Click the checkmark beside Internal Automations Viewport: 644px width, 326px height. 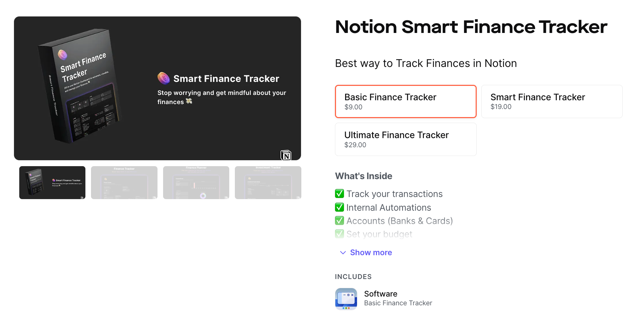339,207
